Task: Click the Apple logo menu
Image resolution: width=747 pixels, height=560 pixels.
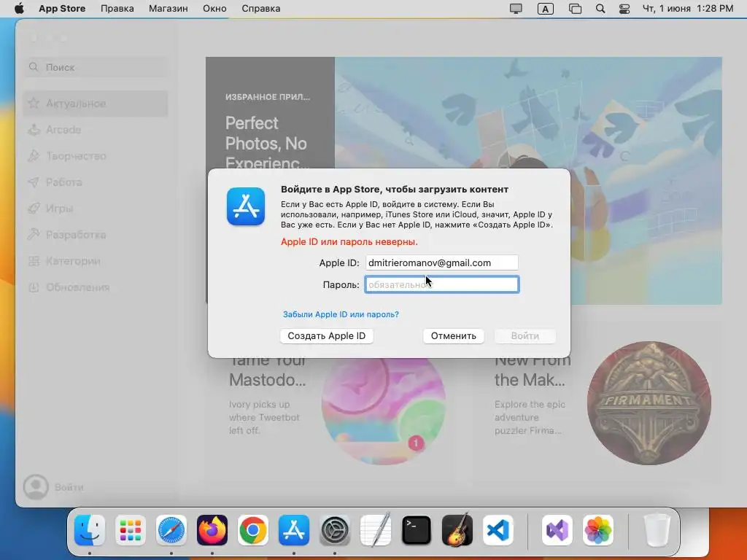Action: pos(19,9)
